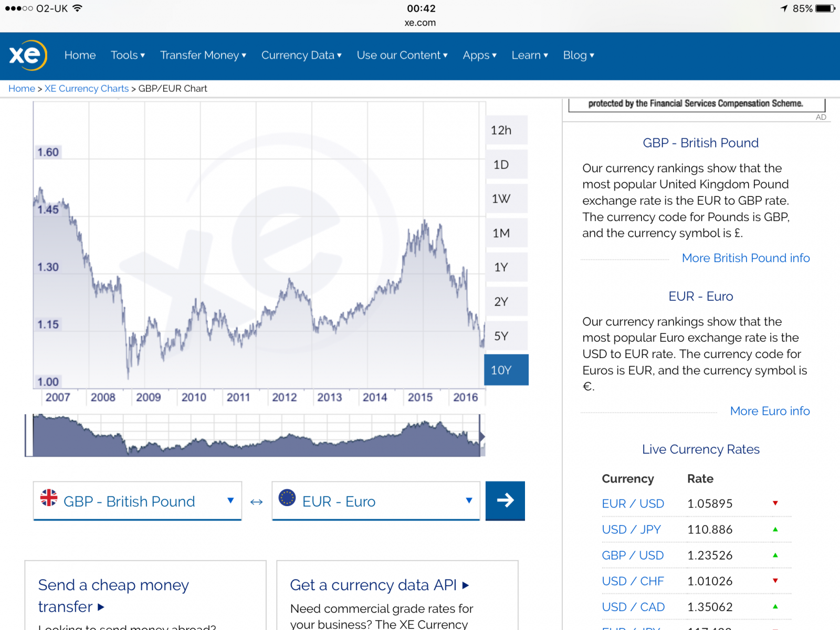Open the GBP / USD rate link
Viewport: 840px width, 630px height.
point(633,555)
